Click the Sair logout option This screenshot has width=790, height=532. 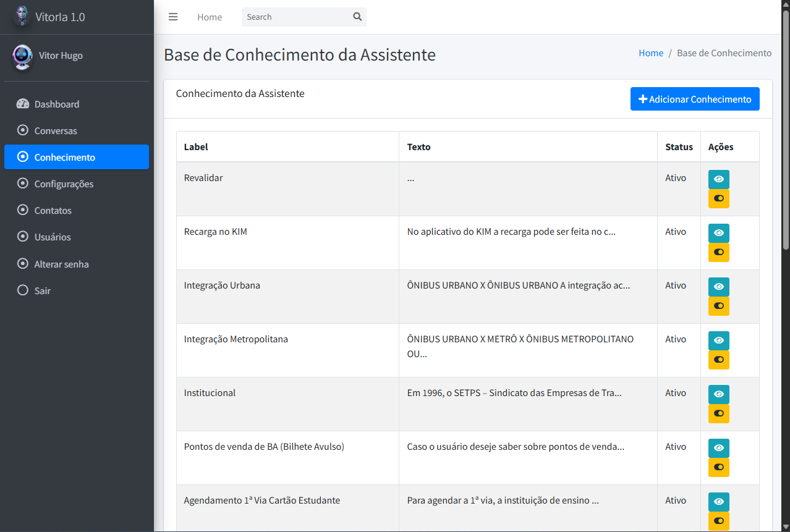[43, 290]
